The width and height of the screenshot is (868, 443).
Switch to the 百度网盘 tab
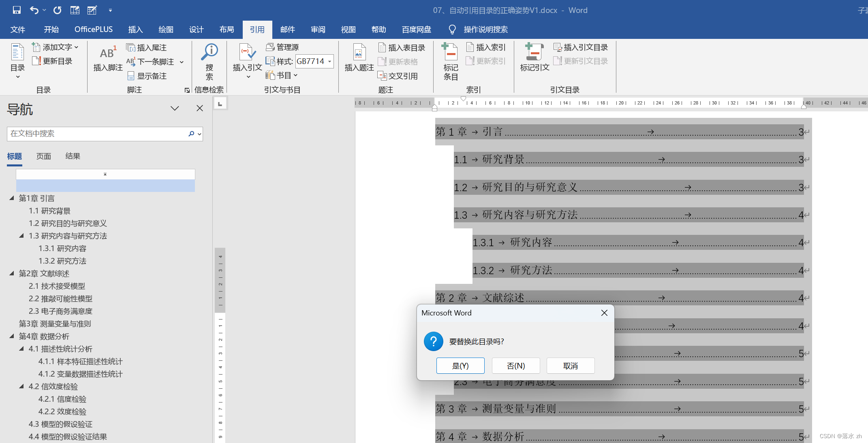coord(417,30)
